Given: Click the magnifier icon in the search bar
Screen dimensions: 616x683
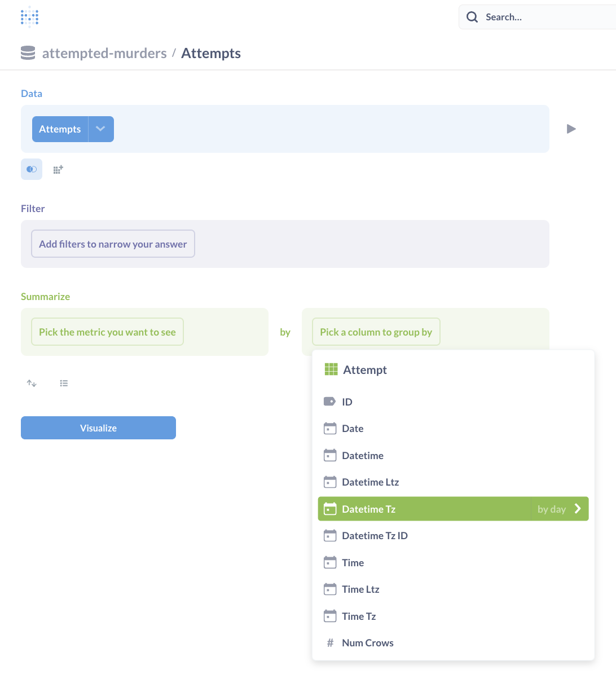Looking at the screenshot, I should pos(472,17).
